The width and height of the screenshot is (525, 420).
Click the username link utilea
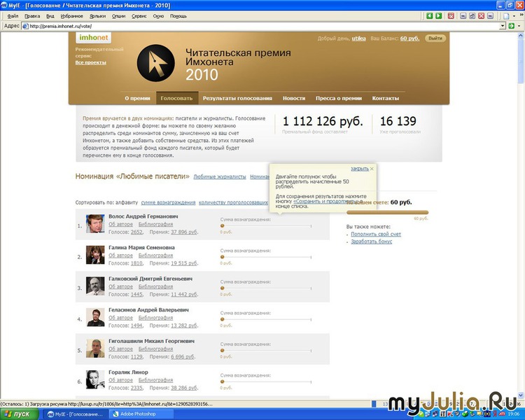pos(358,38)
